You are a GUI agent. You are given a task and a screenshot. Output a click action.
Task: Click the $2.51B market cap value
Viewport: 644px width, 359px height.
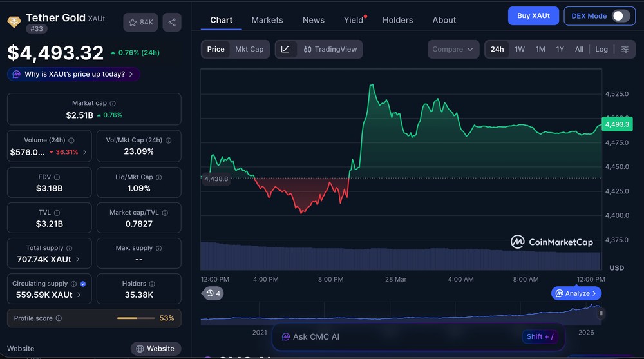click(80, 115)
